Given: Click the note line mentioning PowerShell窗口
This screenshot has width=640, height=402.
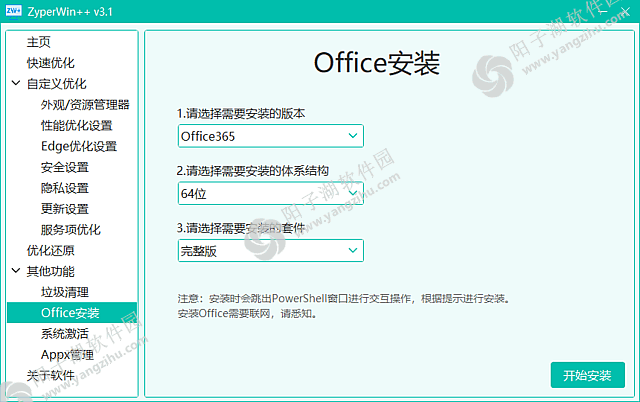Looking at the screenshot, I should coord(344,298).
